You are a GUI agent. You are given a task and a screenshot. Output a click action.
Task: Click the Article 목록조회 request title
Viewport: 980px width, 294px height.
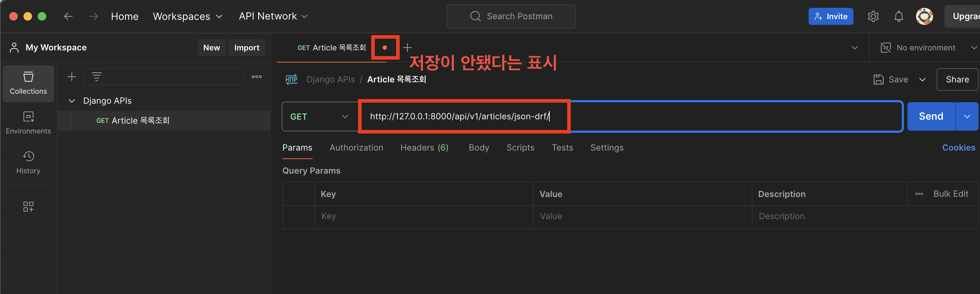(x=396, y=80)
